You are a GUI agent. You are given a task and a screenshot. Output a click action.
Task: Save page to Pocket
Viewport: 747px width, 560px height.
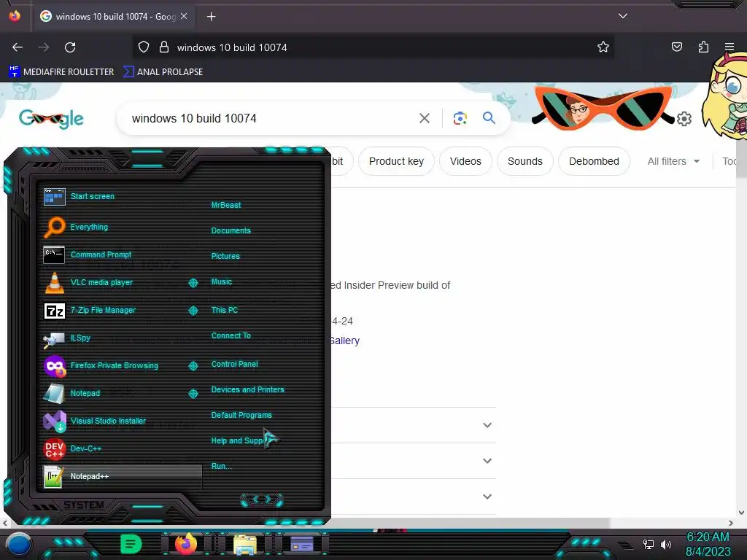(677, 47)
